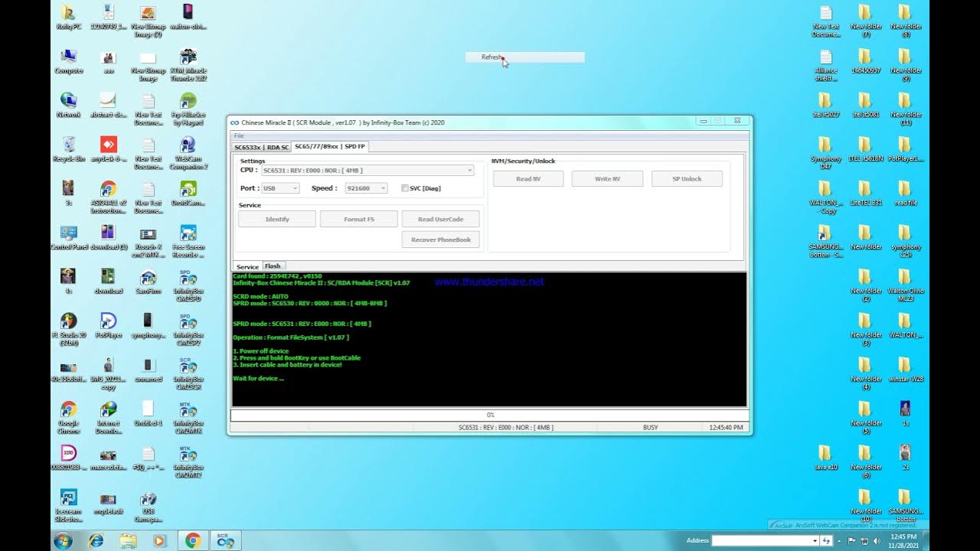Click the black log output console

[489, 339]
